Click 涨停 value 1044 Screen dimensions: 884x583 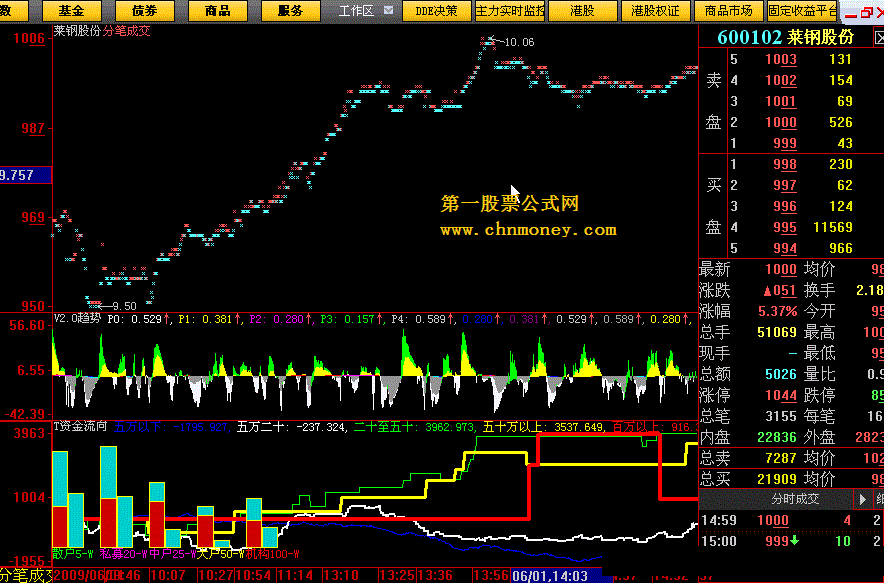[x=781, y=395]
